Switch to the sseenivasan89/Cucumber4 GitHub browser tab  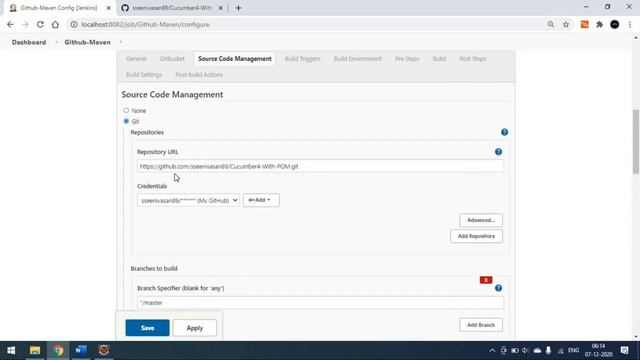pyautogui.click(x=171, y=8)
